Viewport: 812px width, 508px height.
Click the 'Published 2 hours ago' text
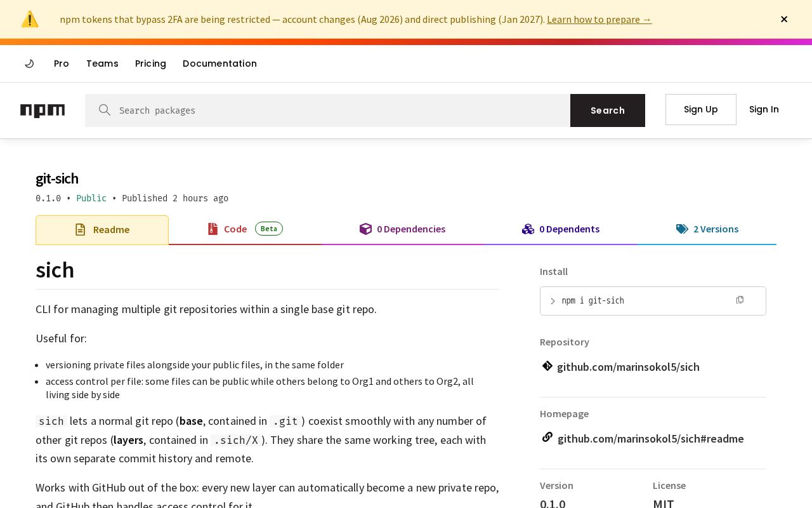pyautogui.click(x=175, y=198)
